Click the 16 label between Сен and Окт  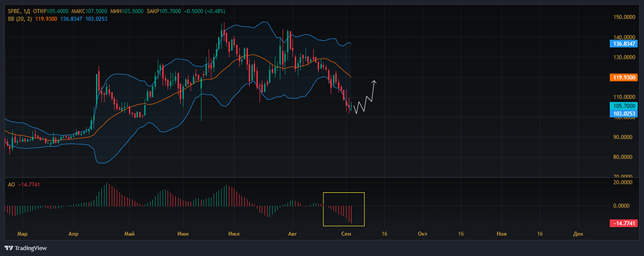[384, 234]
